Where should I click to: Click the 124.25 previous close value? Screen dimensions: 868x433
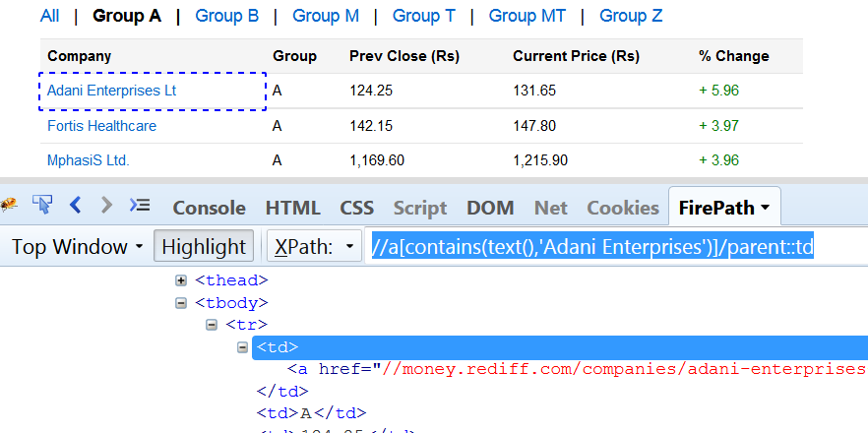[x=371, y=91]
